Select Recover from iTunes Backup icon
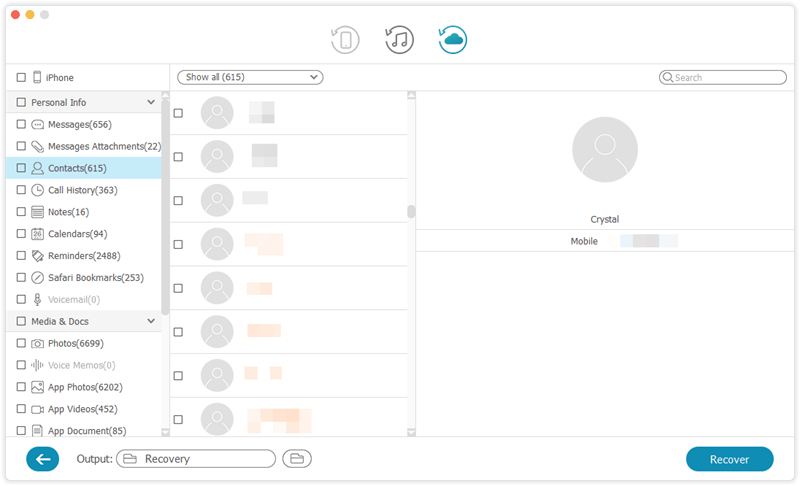The height and width of the screenshot is (486, 800). point(399,40)
